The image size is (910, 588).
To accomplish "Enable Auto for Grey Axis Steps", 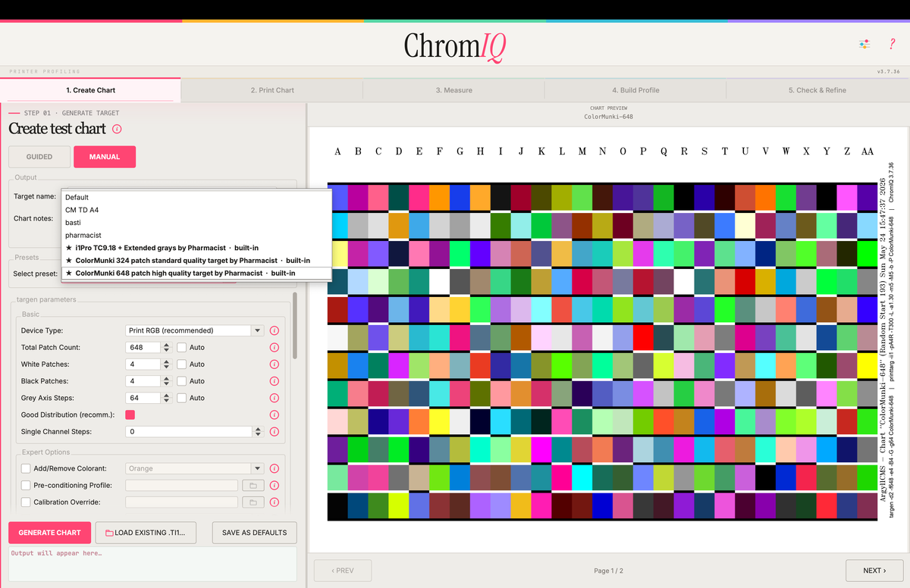I will [x=182, y=398].
